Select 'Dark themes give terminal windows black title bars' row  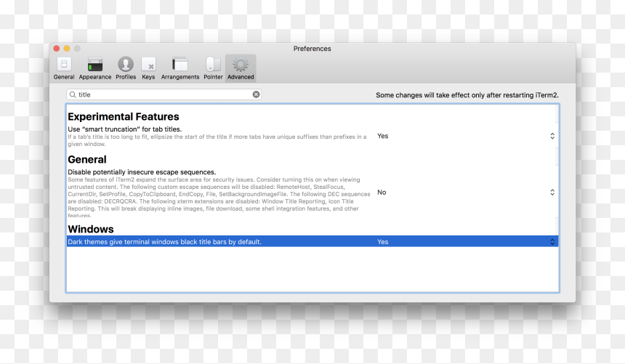click(x=312, y=242)
